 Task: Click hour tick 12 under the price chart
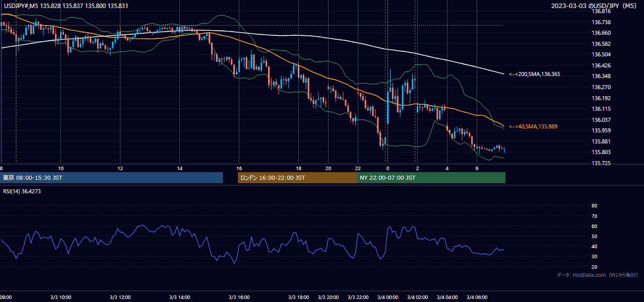pyautogui.click(x=120, y=168)
